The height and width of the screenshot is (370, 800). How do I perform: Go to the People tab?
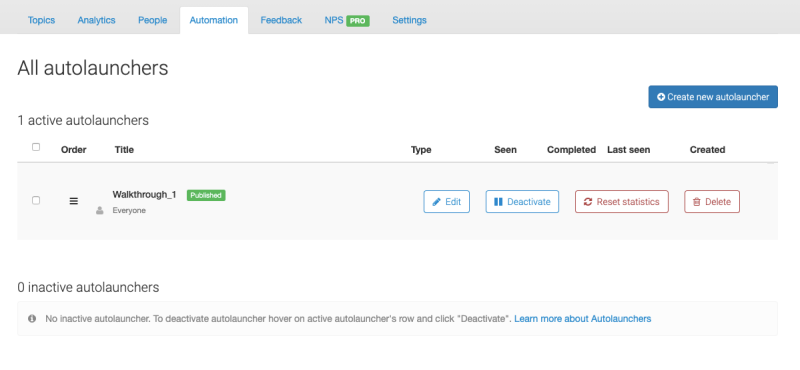coord(153,20)
